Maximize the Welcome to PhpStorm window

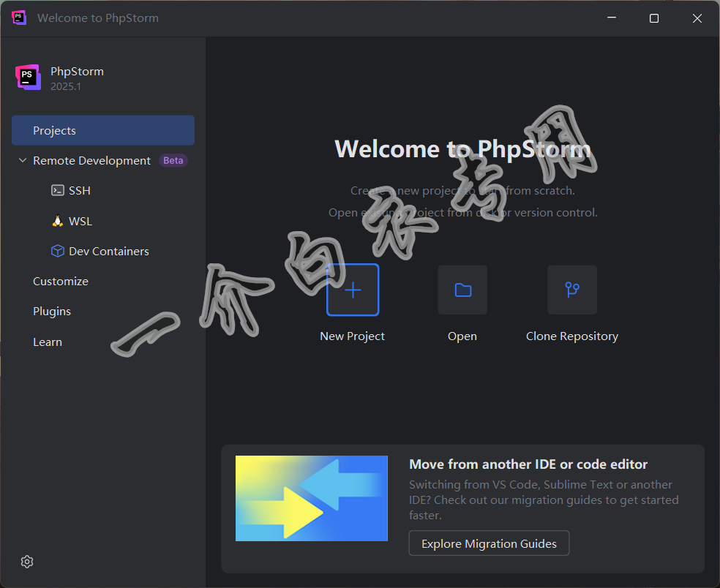pyautogui.click(x=654, y=18)
